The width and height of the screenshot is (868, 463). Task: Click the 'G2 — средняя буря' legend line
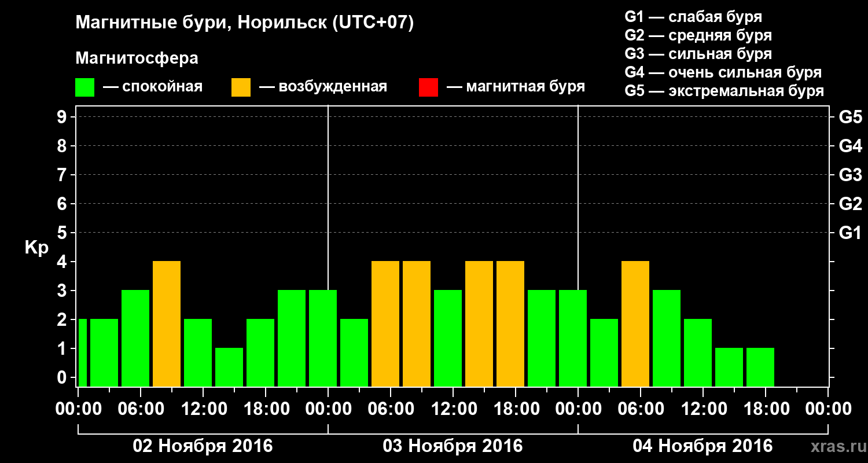(x=698, y=35)
